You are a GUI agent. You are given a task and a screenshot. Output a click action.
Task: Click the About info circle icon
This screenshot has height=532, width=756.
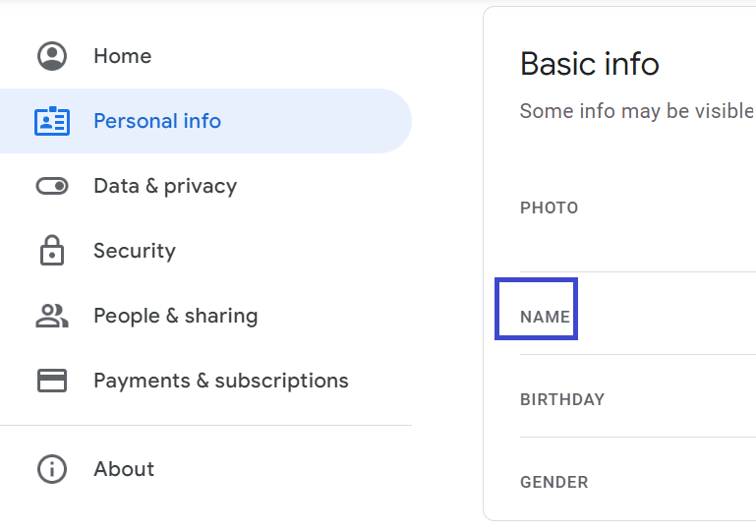coord(52,469)
